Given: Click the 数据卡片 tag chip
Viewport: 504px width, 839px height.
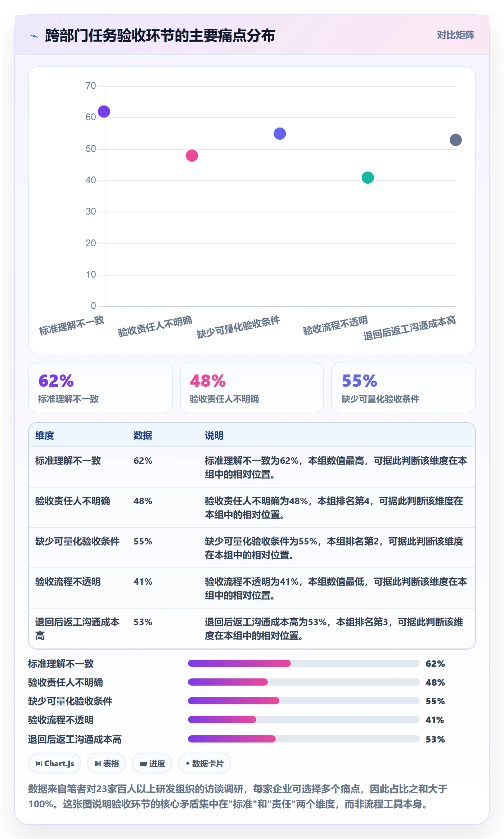Looking at the screenshot, I should pyautogui.click(x=204, y=763).
